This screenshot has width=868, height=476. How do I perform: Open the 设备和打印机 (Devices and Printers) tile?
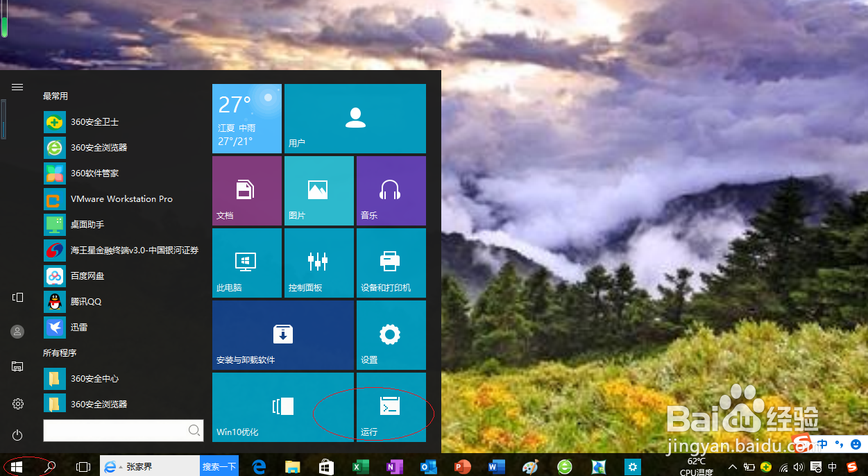pos(391,262)
